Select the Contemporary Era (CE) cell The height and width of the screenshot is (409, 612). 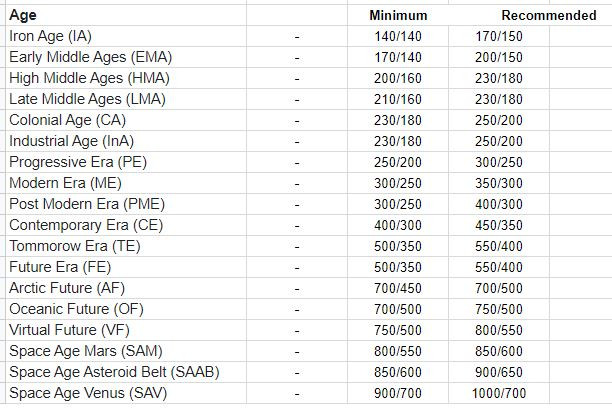(126, 225)
